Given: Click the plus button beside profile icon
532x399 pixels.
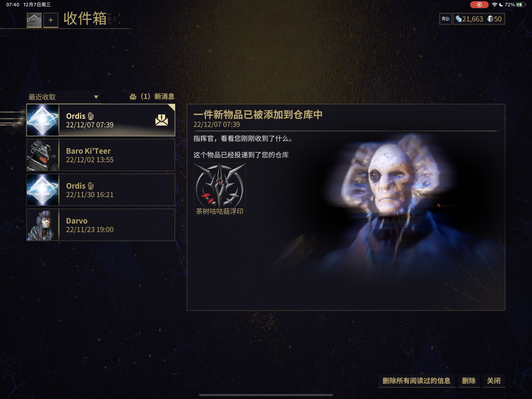Looking at the screenshot, I should (51, 20).
